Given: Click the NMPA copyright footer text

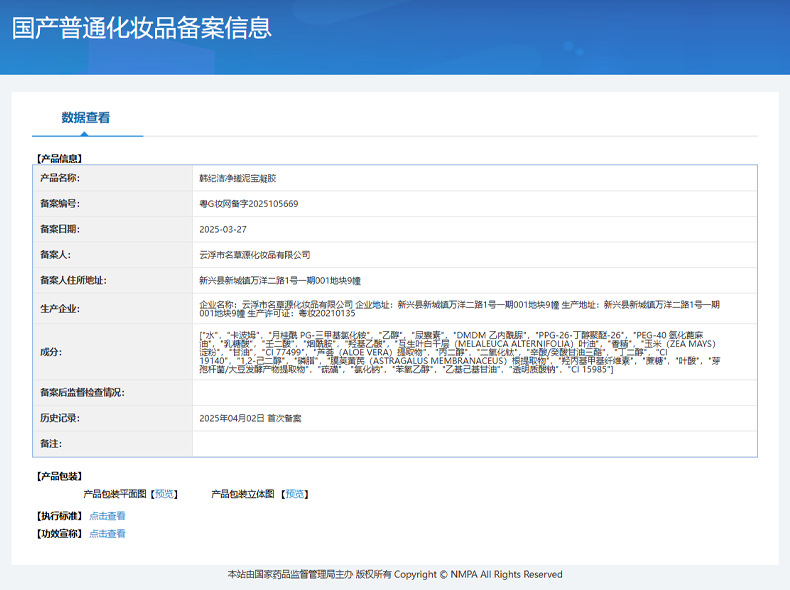Looking at the screenshot, I should coord(395,574).
